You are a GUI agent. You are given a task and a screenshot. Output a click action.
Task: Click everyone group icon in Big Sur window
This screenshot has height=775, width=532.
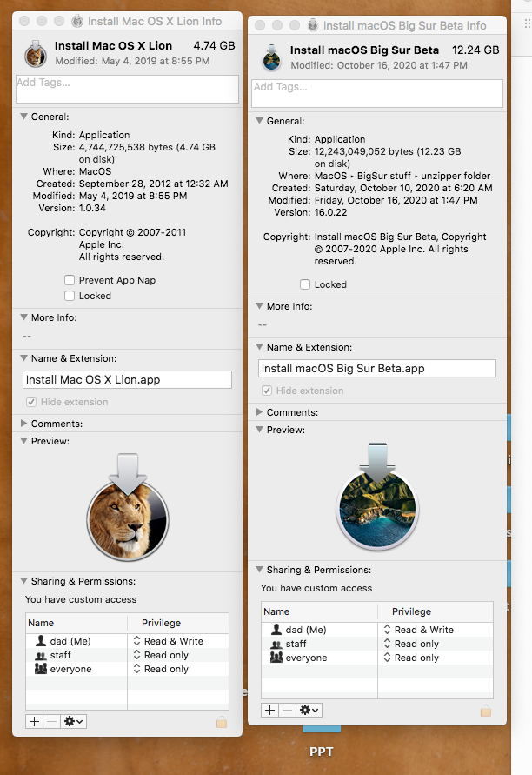(x=276, y=658)
